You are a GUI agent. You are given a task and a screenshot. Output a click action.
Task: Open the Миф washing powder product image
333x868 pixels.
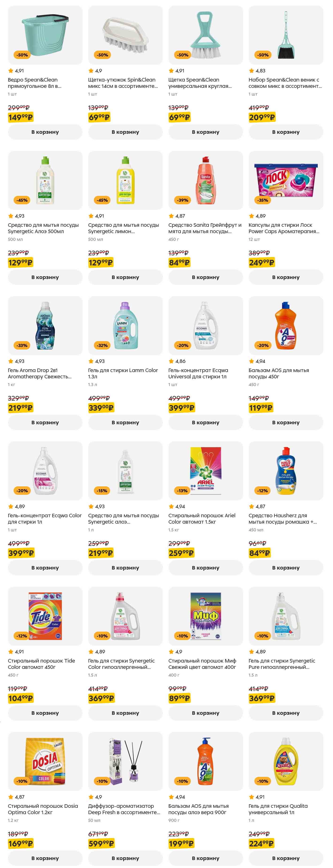point(206,616)
